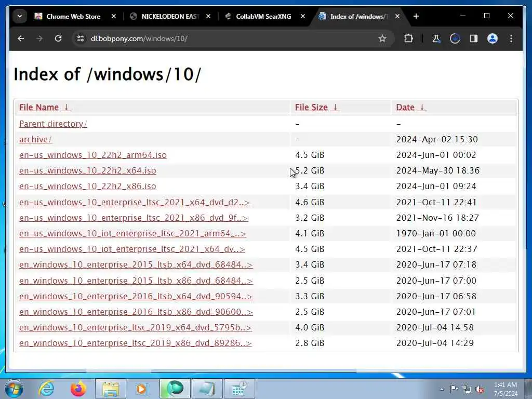Close the CollabVM SearXNG tab
This screenshot has width=532, height=399.
point(303,16)
